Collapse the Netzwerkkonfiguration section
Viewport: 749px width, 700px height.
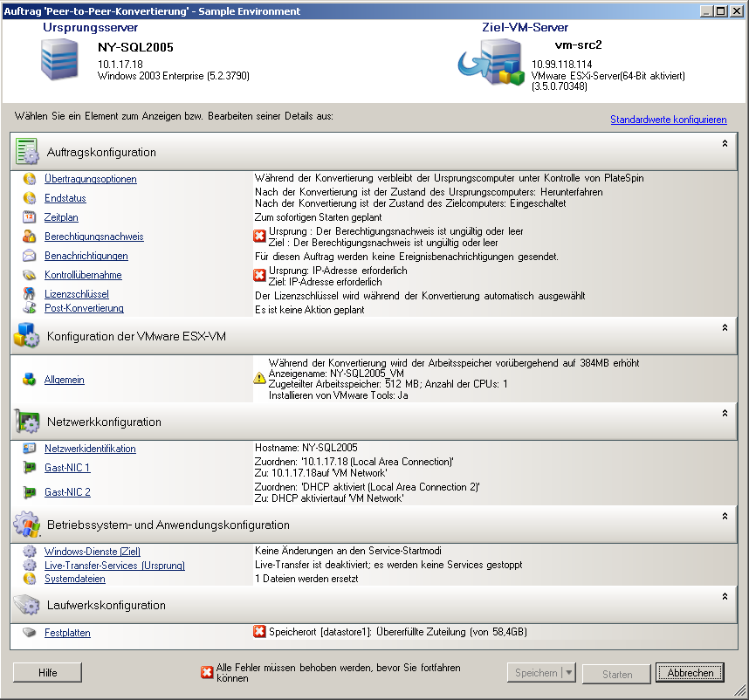coord(724,412)
